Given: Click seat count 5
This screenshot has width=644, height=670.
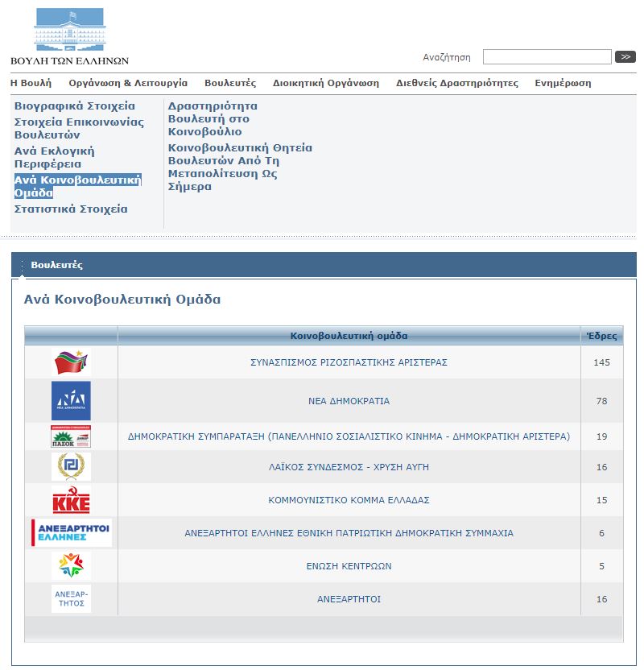Looking at the screenshot, I should coord(601,566).
